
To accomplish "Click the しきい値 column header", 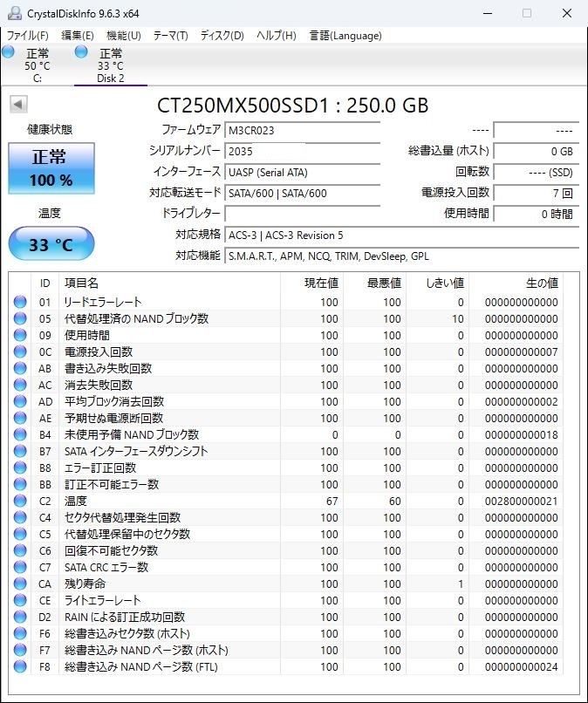I will tap(438, 283).
